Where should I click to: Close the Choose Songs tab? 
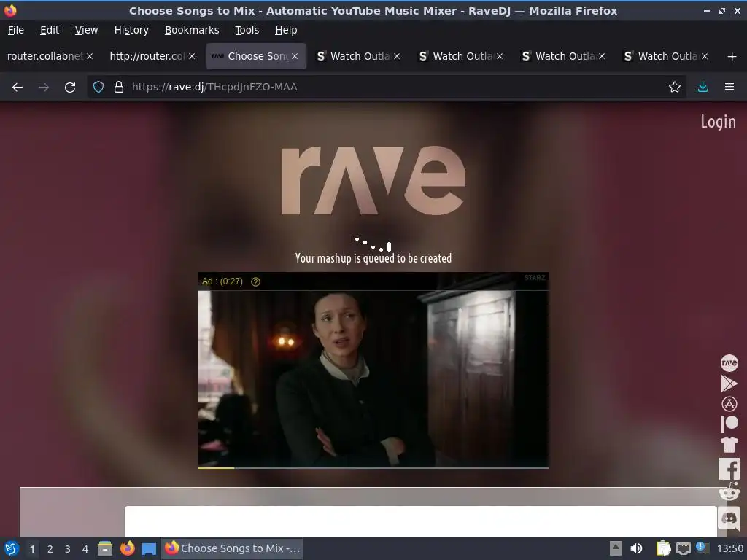pos(295,56)
